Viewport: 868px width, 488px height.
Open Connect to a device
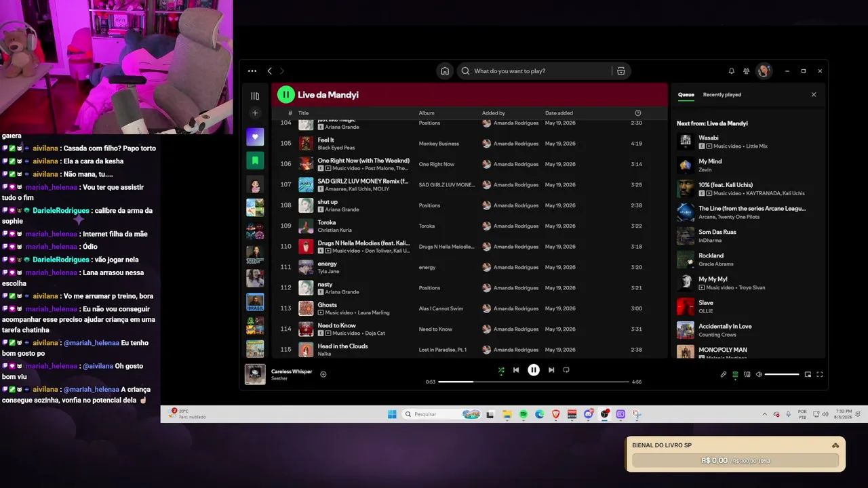pyautogui.click(x=747, y=374)
